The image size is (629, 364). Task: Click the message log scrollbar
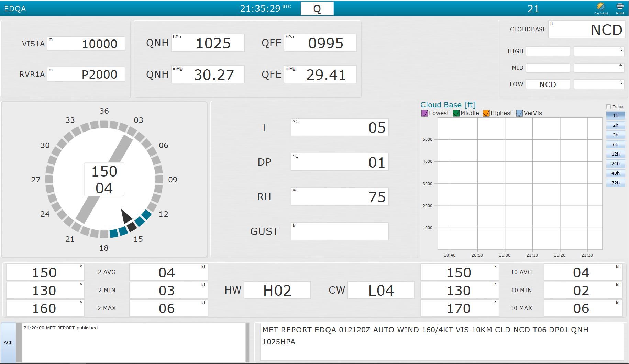[247, 342]
